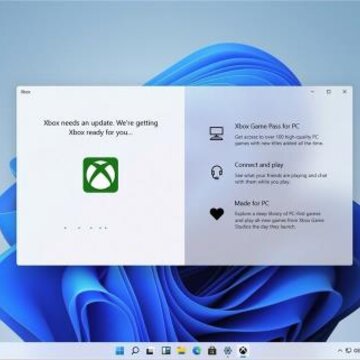Open Settings gear on the taskbar
Viewport: 360px width, 360px height.
tap(228, 350)
